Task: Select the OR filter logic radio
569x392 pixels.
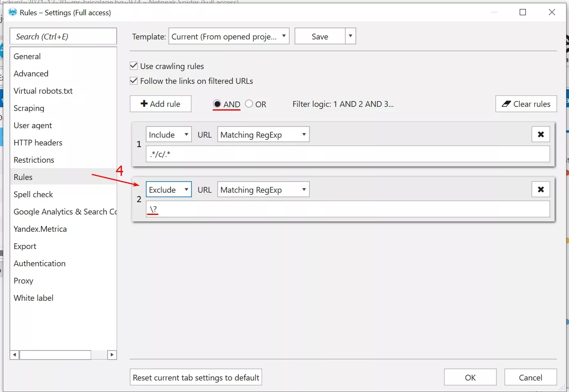Action: click(249, 104)
